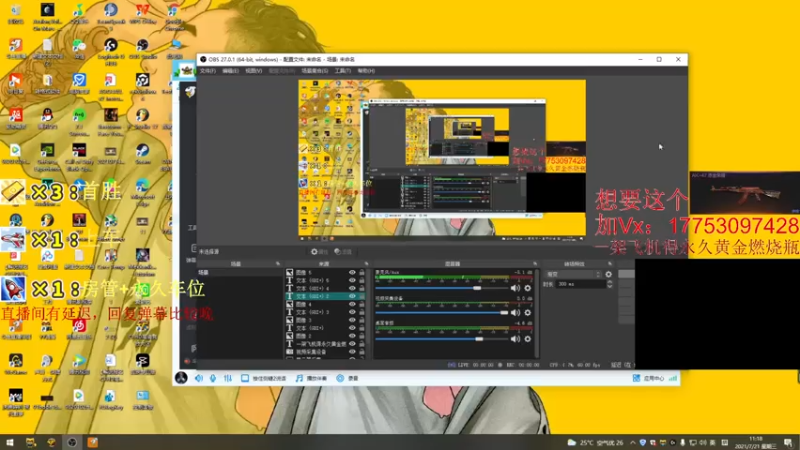Select the 文本 (GDI+) 3 source row

point(326,312)
